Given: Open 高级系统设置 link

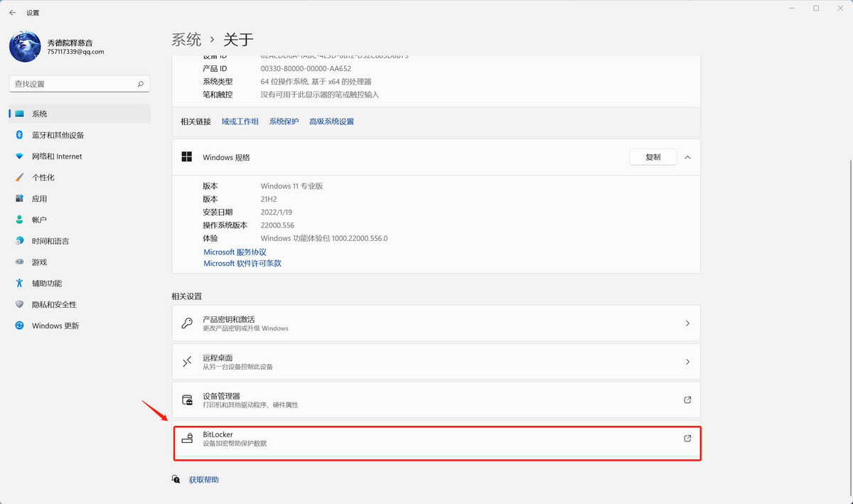Looking at the screenshot, I should tap(331, 122).
